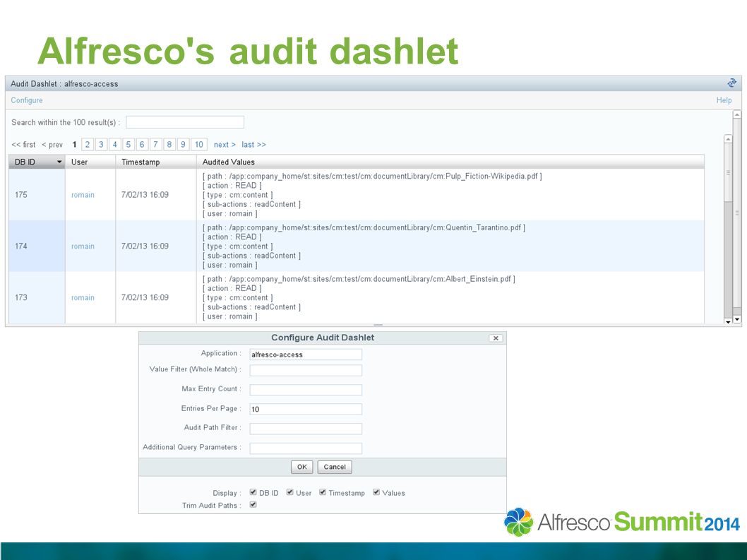Click the '< prev' pagination control

tap(52, 144)
